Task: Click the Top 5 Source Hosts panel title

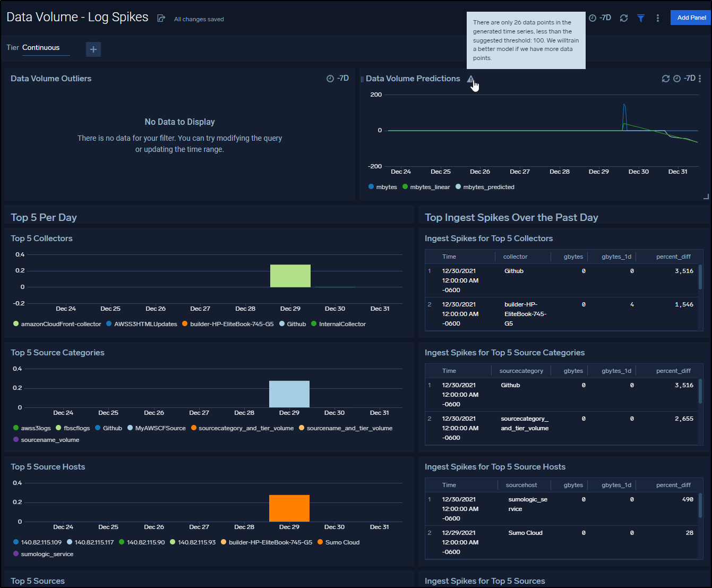Action: (x=48, y=467)
